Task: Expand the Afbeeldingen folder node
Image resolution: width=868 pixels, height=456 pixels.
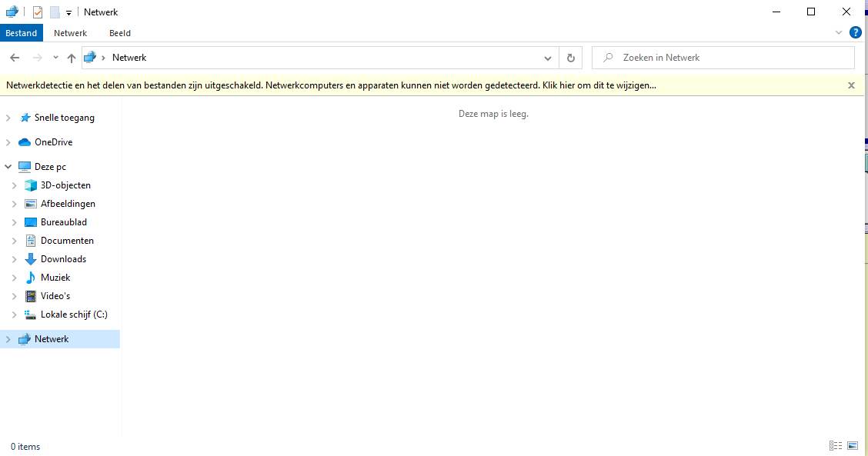Action: pos(15,204)
